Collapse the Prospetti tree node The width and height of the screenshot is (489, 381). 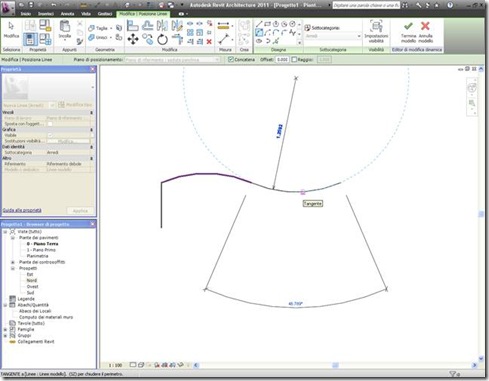click(x=13, y=268)
